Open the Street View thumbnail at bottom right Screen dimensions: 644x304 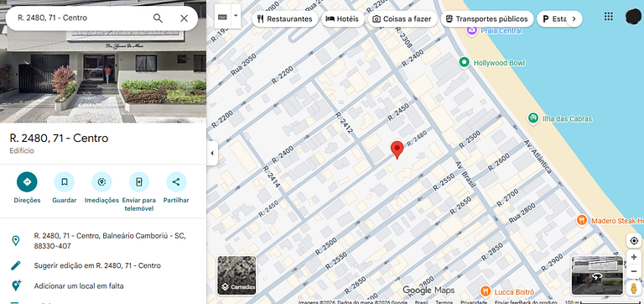(597, 275)
